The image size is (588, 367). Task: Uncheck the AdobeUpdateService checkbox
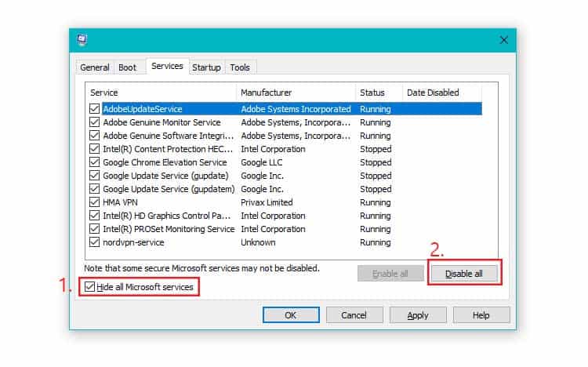click(x=95, y=109)
